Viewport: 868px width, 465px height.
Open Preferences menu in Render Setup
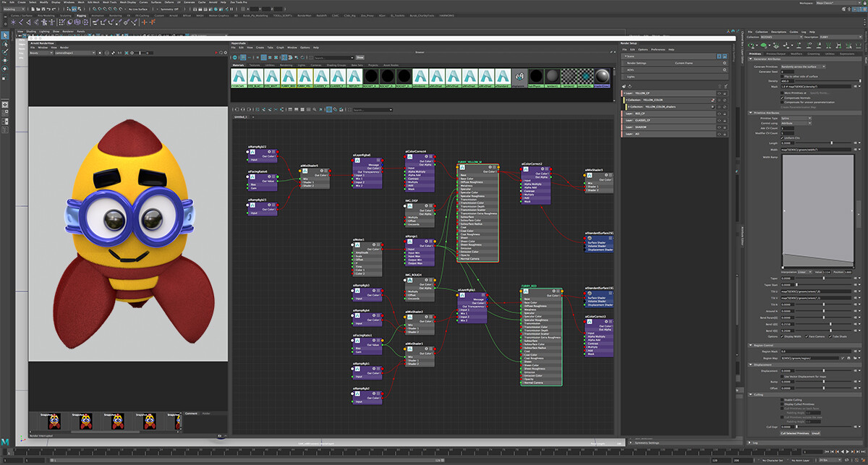658,49
